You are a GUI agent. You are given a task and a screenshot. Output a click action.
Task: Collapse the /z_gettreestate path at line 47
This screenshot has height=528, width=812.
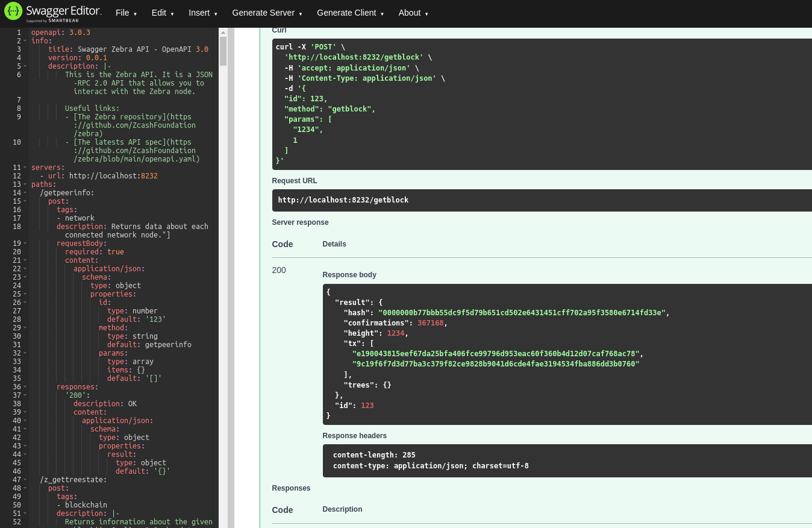tap(25, 480)
